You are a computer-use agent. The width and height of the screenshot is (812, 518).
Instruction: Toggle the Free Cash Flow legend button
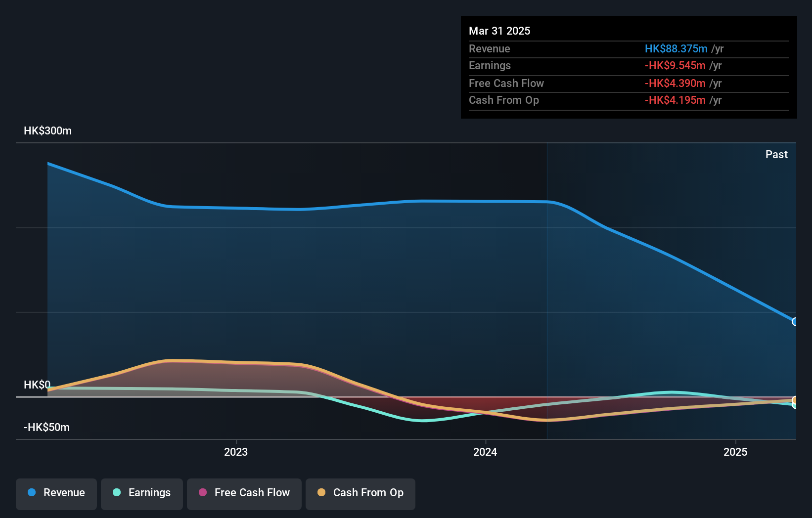pos(244,494)
